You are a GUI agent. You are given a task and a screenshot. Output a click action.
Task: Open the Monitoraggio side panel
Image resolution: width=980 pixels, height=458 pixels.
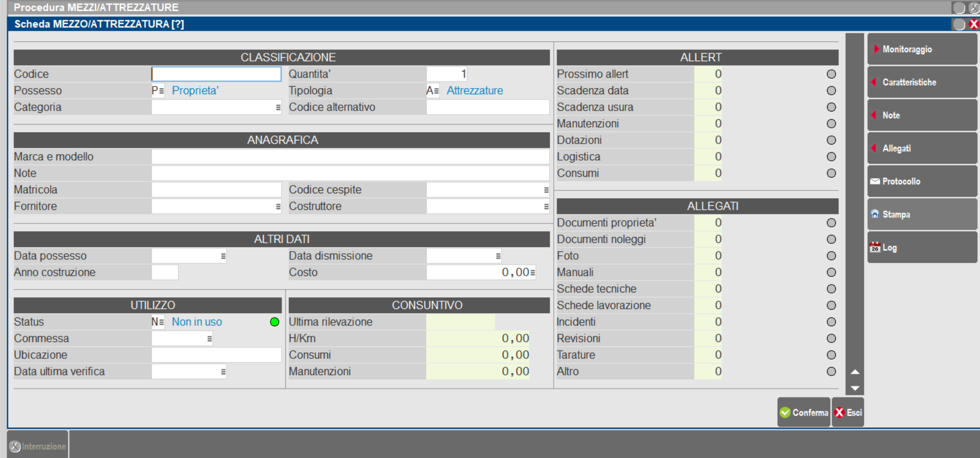(922, 50)
